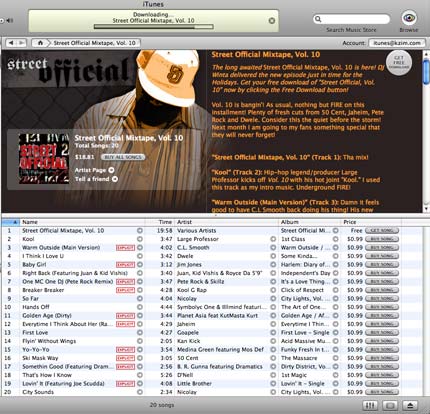Eject disc using the eject icon
The image size is (430, 414).
click(x=410, y=406)
